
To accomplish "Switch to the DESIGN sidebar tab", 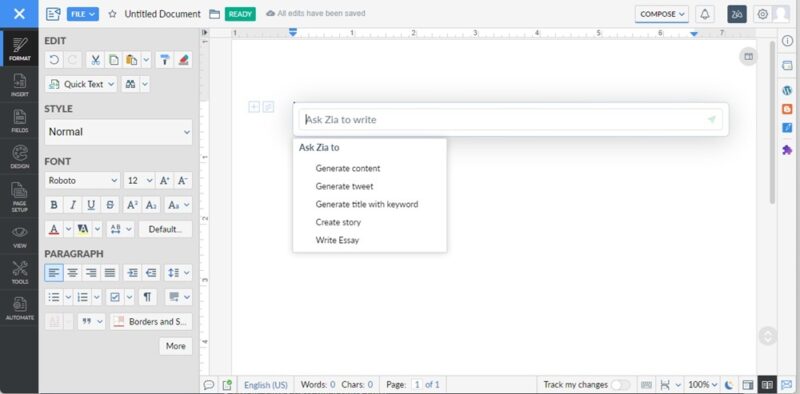I will coord(19,157).
